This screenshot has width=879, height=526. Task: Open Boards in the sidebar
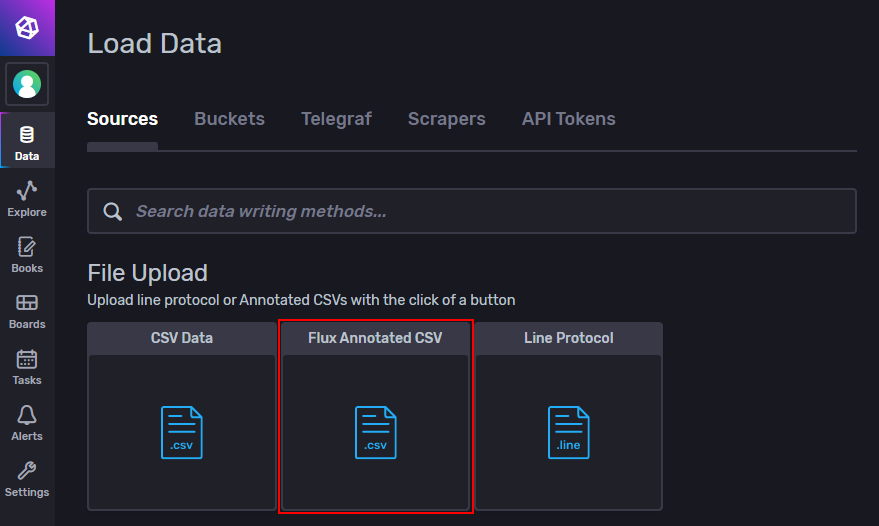pyautogui.click(x=27, y=311)
